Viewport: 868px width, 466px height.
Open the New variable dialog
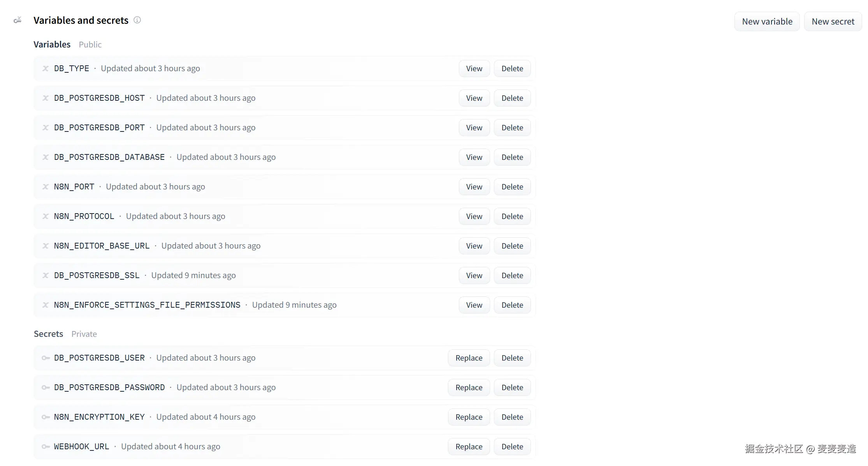767,21
